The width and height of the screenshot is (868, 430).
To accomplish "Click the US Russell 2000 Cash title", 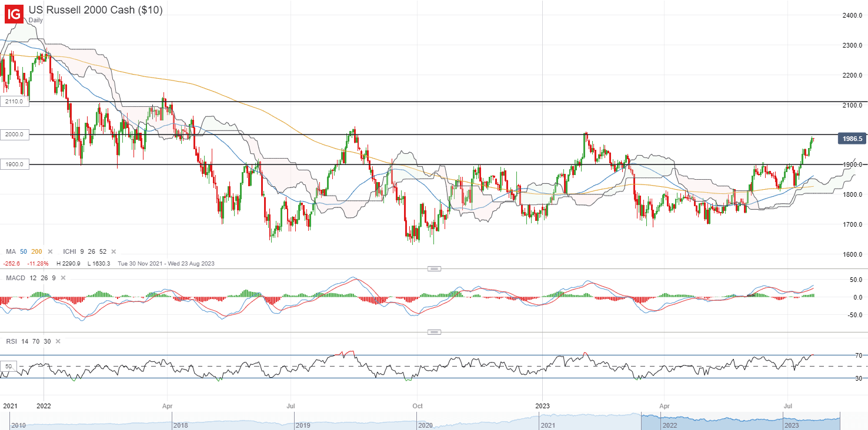I will [x=96, y=10].
